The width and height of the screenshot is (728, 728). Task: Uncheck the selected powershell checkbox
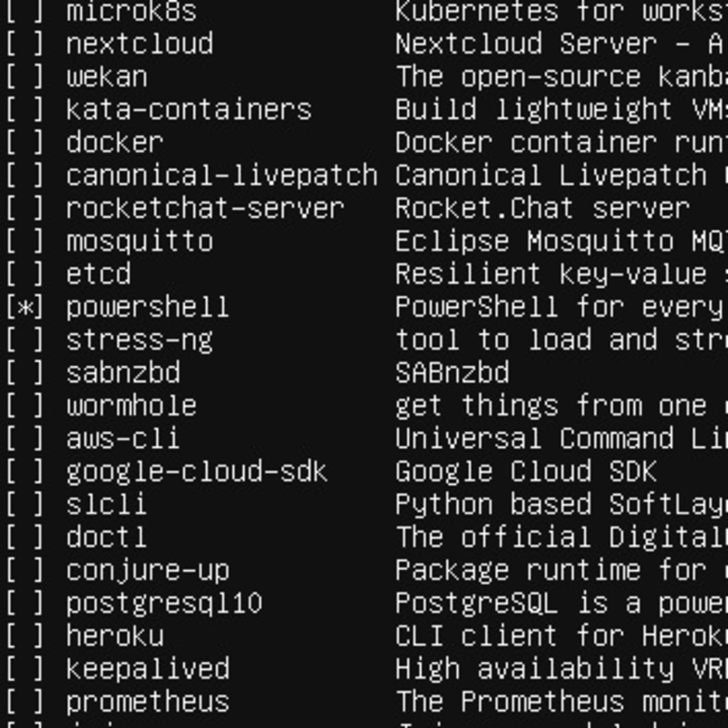[x=25, y=307]
